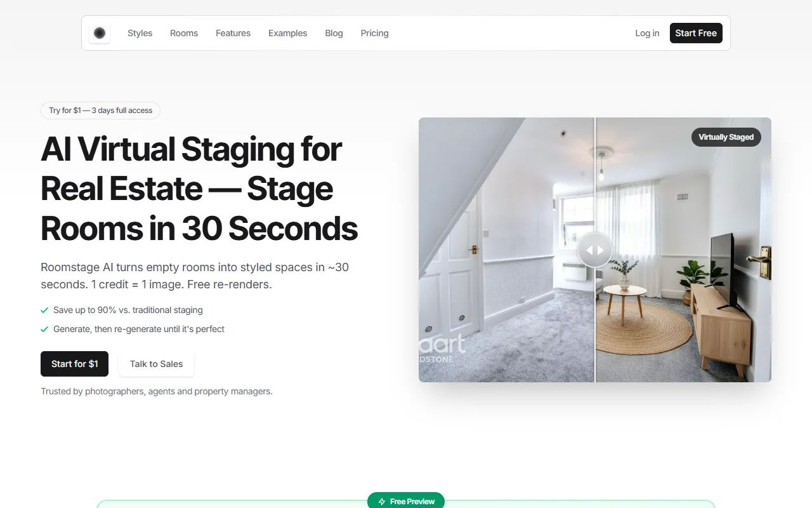View the Examples page

tap(287, 33)
